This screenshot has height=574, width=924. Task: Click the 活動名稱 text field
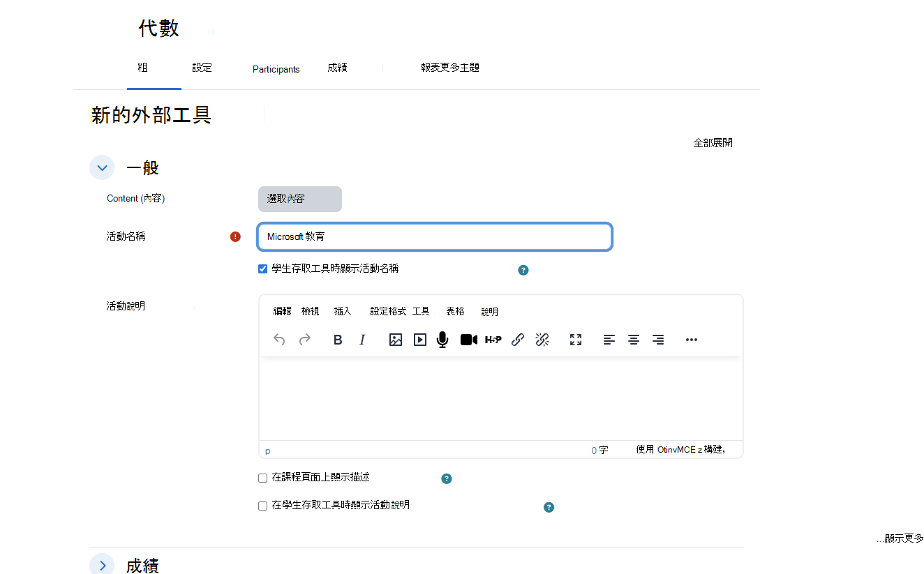pos(435,236)
